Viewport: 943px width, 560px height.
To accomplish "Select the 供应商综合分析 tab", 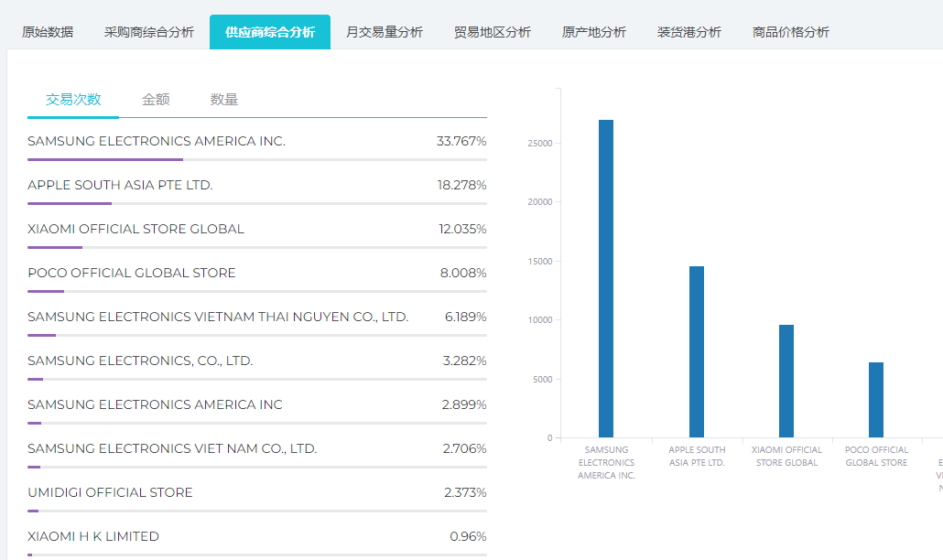I will (269, 32).
